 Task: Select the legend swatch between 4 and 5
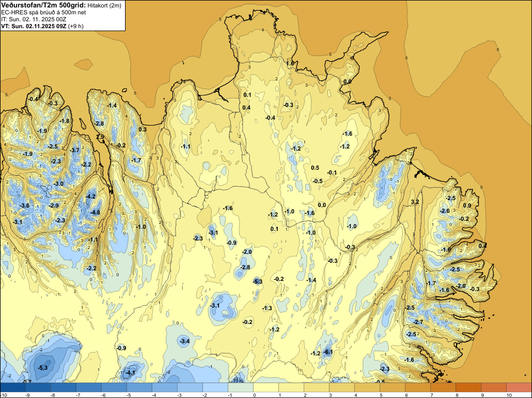point(367,387)
